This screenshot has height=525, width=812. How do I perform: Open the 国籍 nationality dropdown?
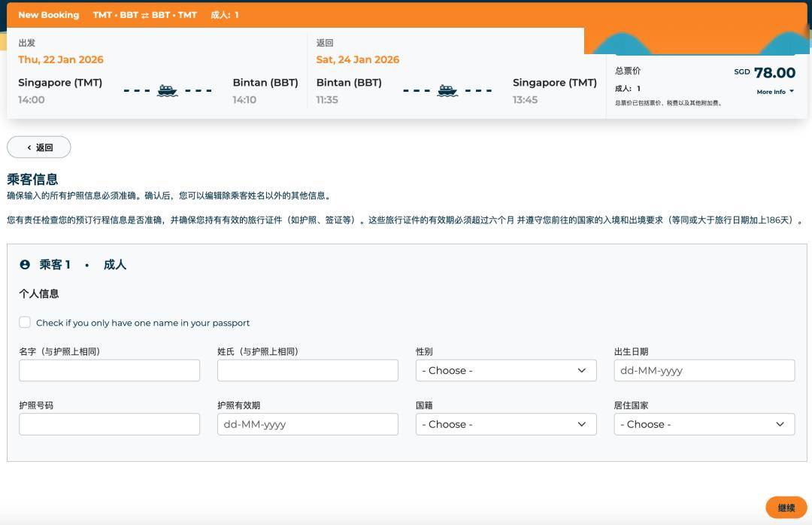(505, 424)
